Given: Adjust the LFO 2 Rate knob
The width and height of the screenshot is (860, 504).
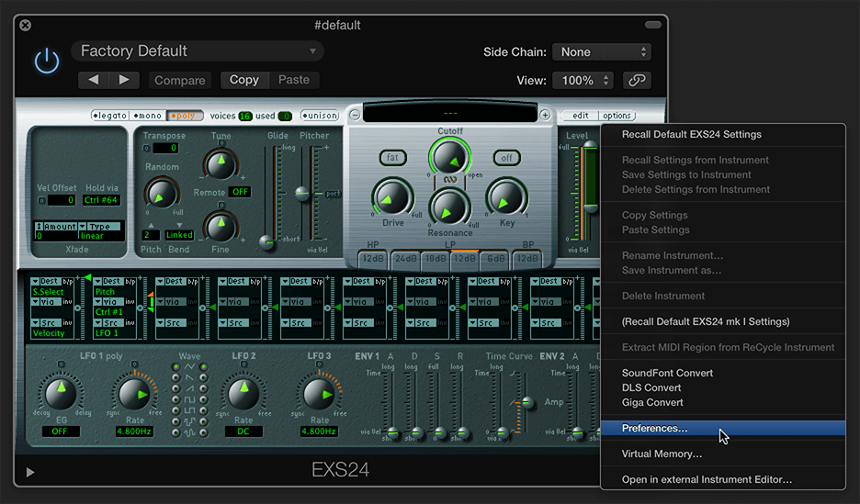Looking at the screenshot, I should 243,393.
